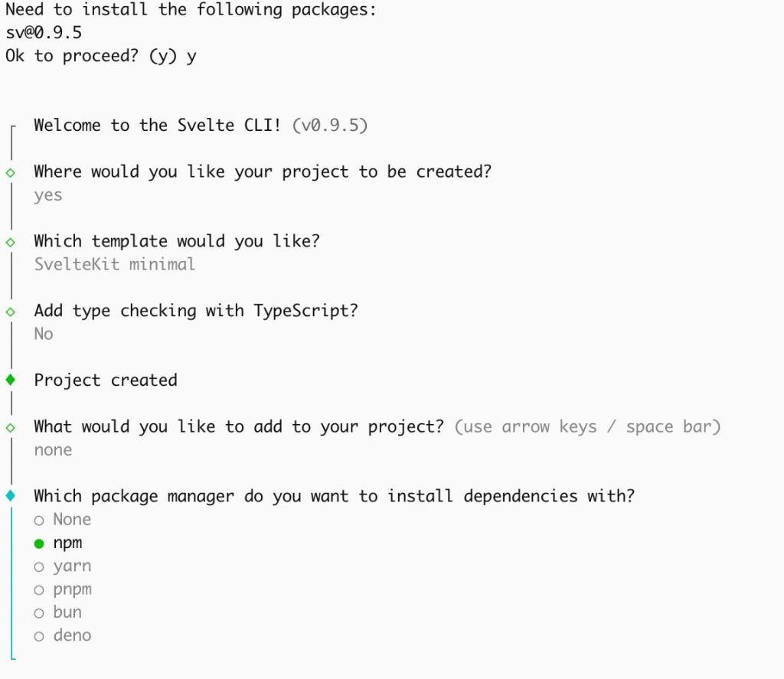Click the "No" TypeScript answer
This screenshot has width=784, height=679.
44,334
